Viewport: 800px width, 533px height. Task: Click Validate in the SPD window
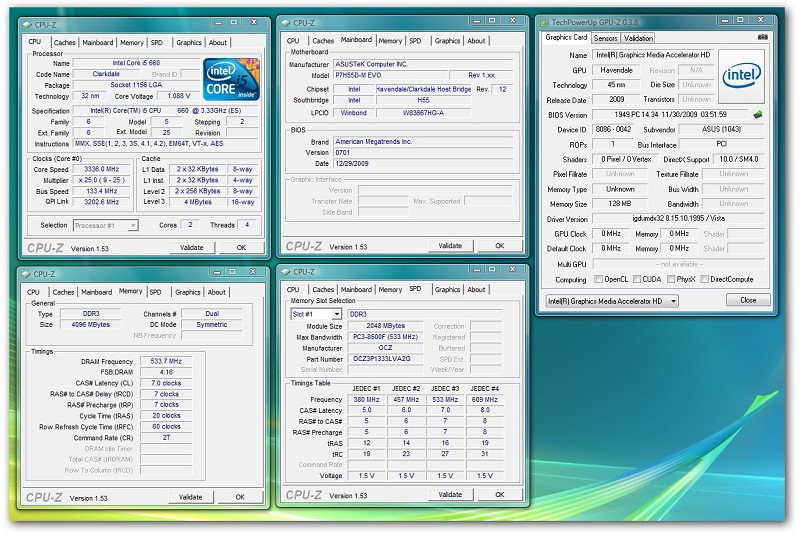pos(450,495)
